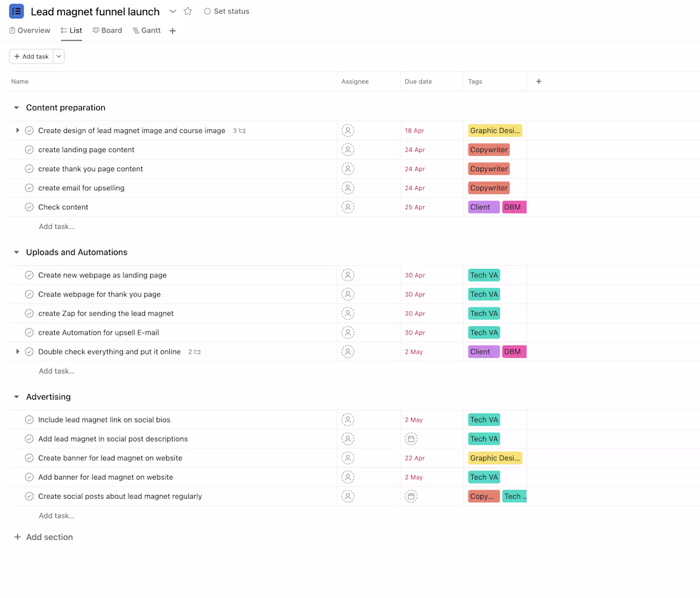Set due date for Add lead magnet in social post descriptions
This screenshot has height=598, width=700.
point(411,439)
